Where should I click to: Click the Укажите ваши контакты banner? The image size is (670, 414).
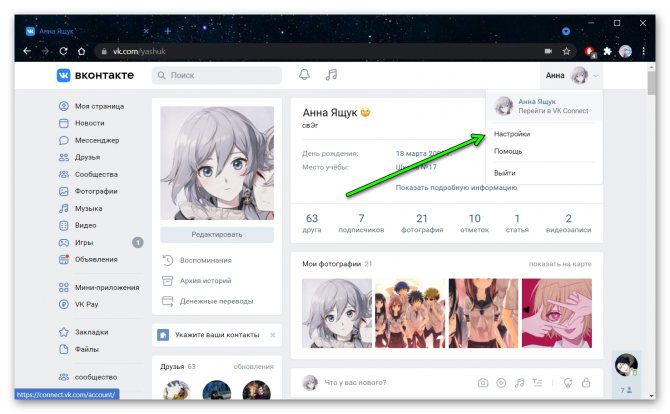[217, 335]
